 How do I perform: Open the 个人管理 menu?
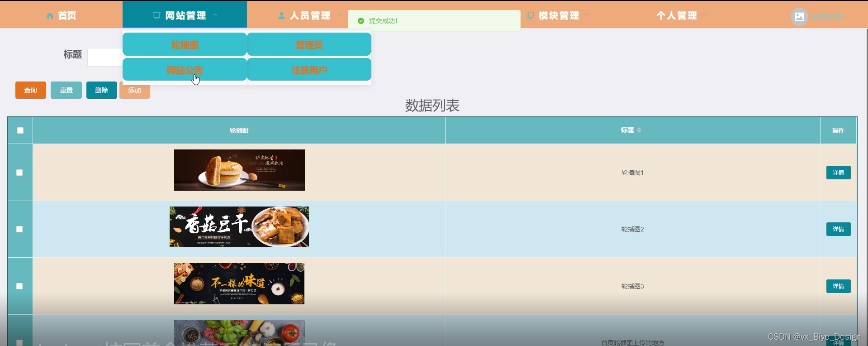tap(677, 15)
